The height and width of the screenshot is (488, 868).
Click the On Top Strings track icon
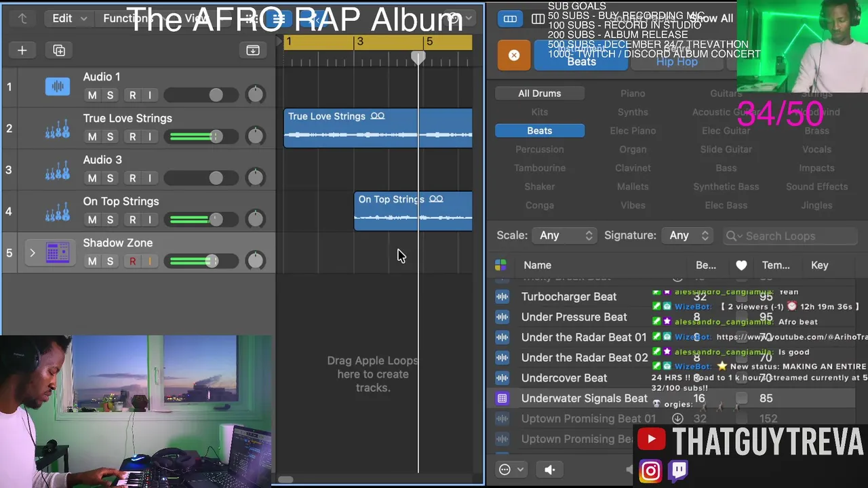coord(58,211)
